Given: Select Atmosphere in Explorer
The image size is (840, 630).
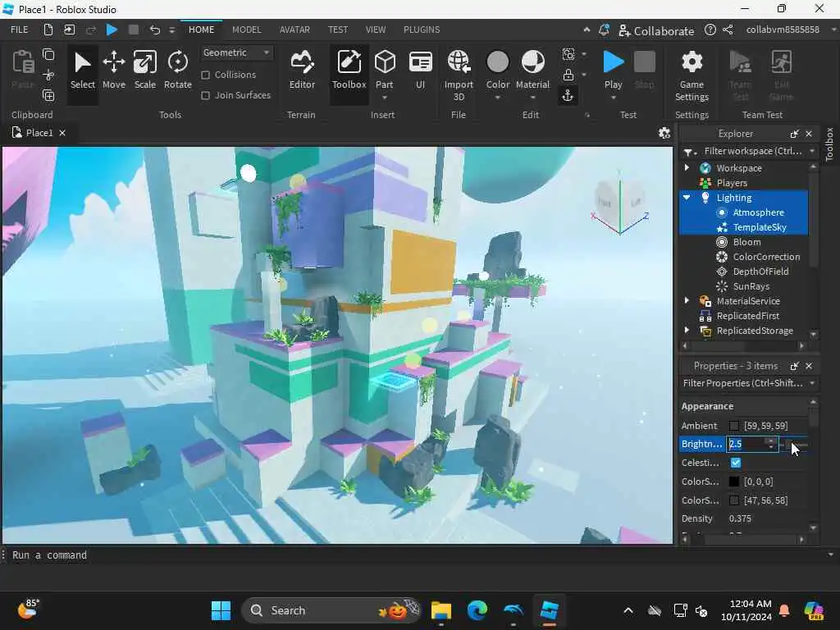Looking at the screenshot, I should click(758, 212).
